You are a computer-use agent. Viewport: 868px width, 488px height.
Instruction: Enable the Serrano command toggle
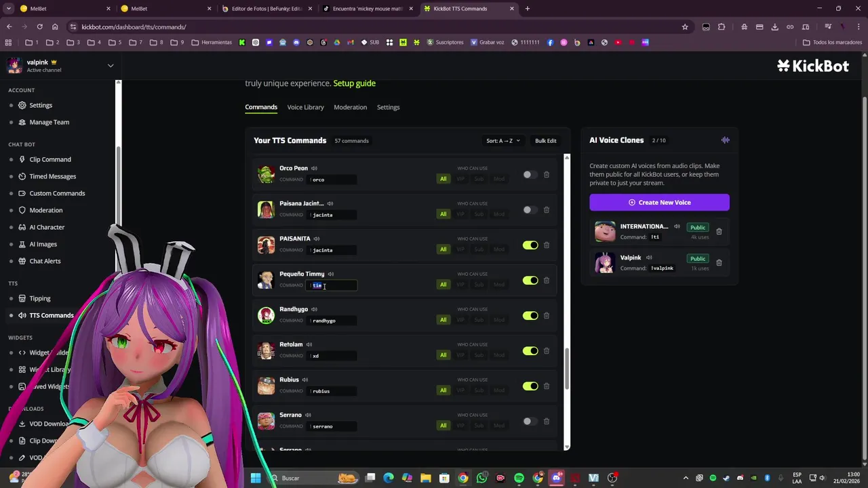coord(530,422)
